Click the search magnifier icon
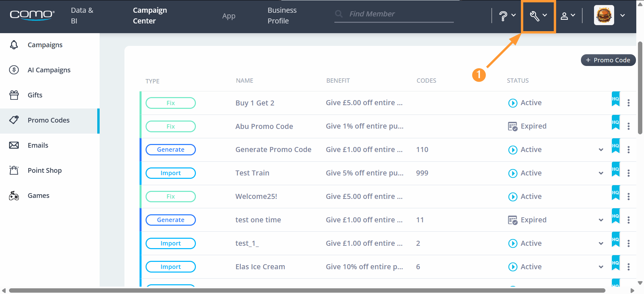Screen dimensions: 644x294 click(x=339, y=14)
